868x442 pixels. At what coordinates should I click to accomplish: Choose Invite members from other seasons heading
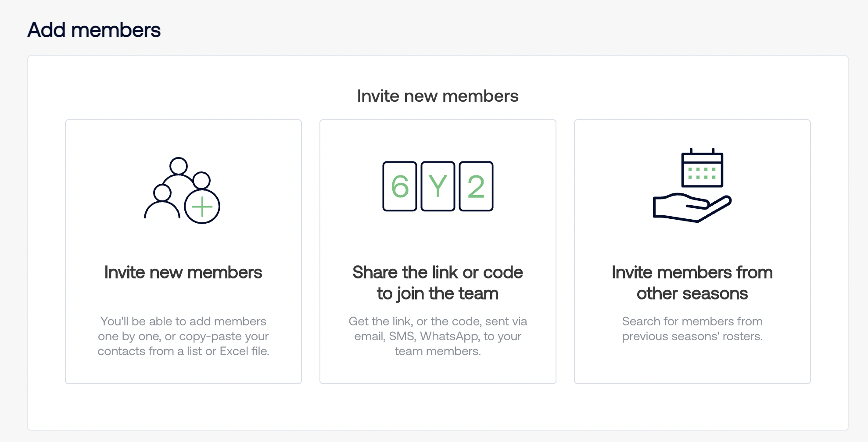point(692,283)
